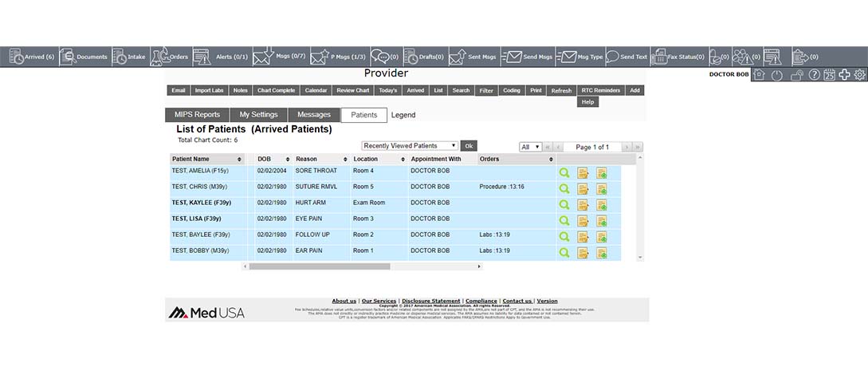Screen dimensions: 868x371
Task: Click the home icon beside DOCTOR BOB
Action: pos(759,75)
